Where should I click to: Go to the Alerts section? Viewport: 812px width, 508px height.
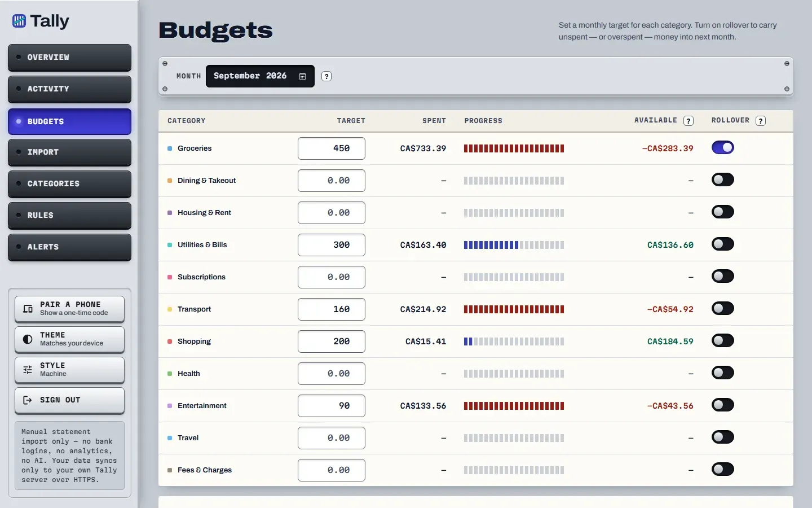click(x=69, y=247)
